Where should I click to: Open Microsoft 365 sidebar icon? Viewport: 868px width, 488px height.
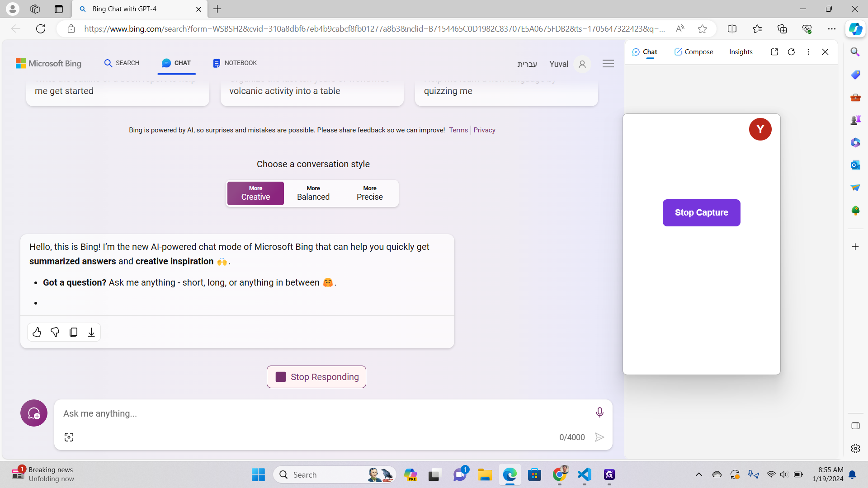855,142
